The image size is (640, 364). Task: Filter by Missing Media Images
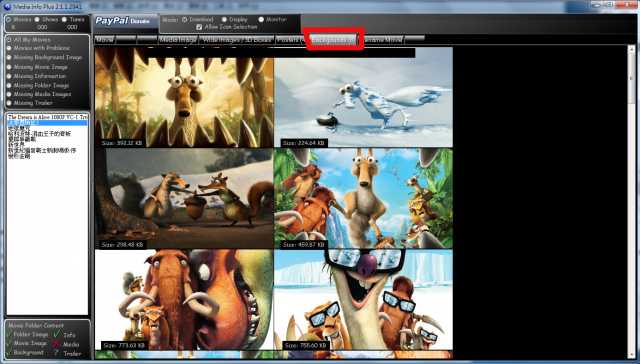[9, 94]
